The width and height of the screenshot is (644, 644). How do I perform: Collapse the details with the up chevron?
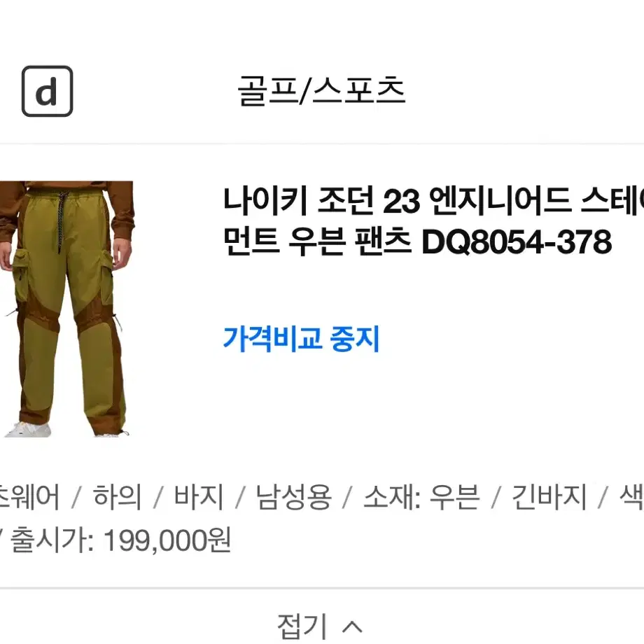352,626
